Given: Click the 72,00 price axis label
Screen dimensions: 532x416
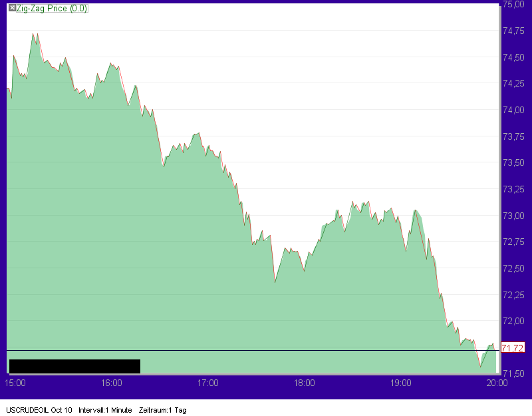Looking at the screenshot, I should pos(513,321).
